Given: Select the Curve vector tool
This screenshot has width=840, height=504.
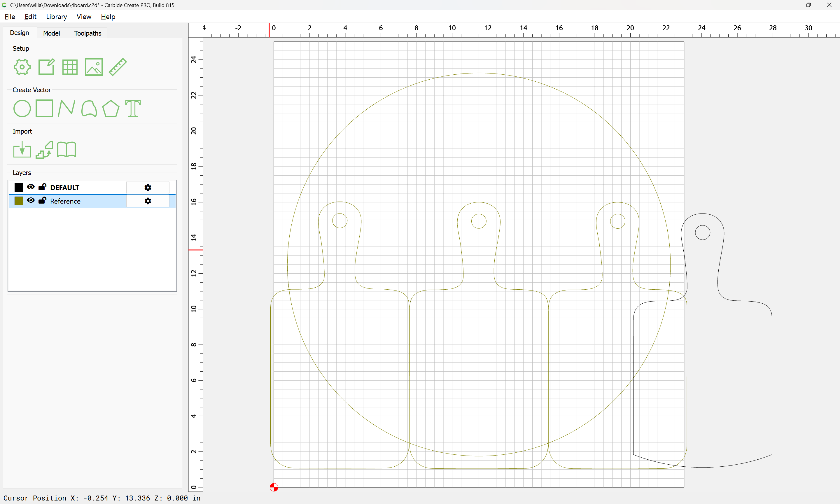Looking at the screenshot, I should (89, 108).
